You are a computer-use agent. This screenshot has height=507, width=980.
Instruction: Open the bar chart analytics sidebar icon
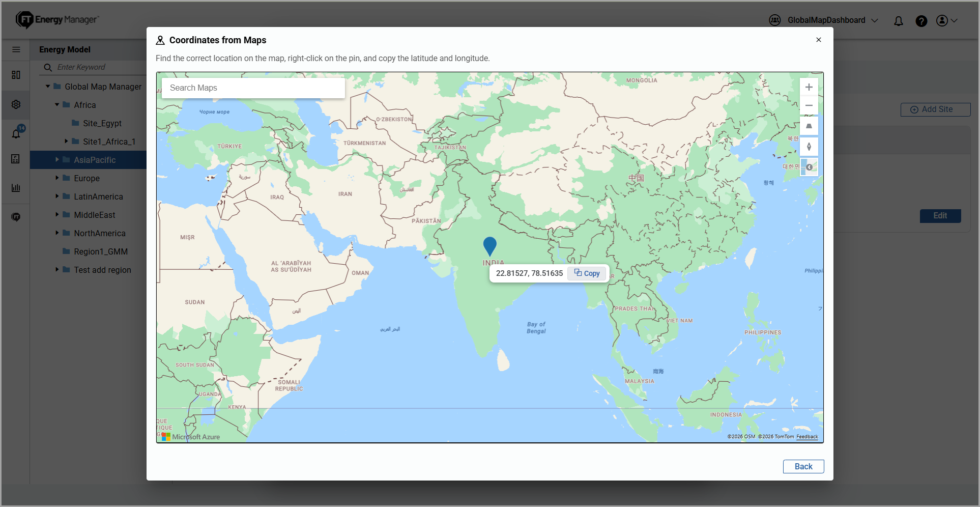[x=16, y=188]
